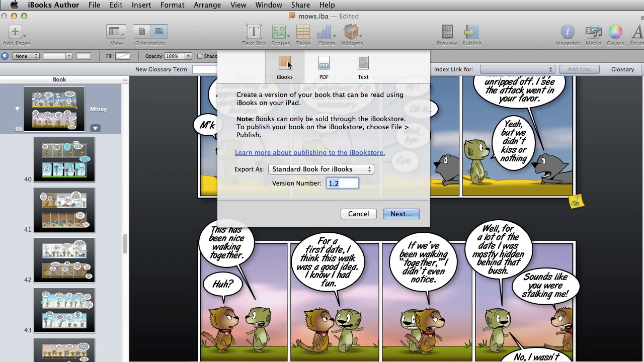Click the disabled Add Link button
This screenshot has height=362, width=644.
579,69
